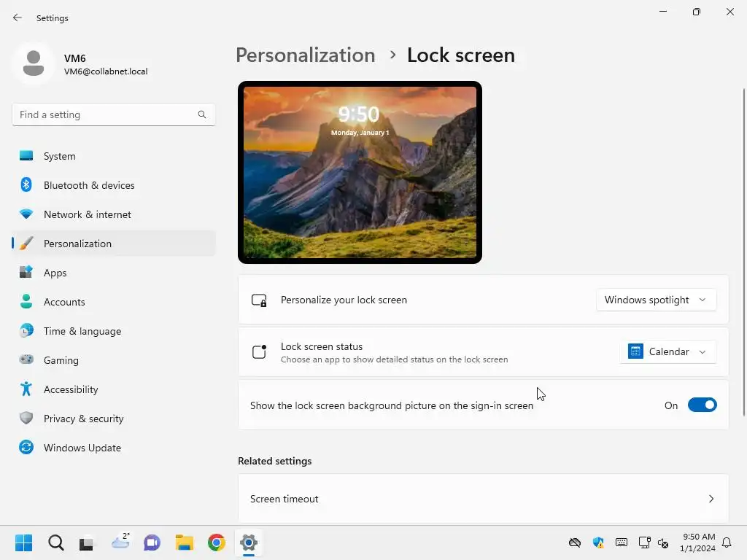Open Network & internet settings
The image size is (747, 560).
click(x=113, y=214)
